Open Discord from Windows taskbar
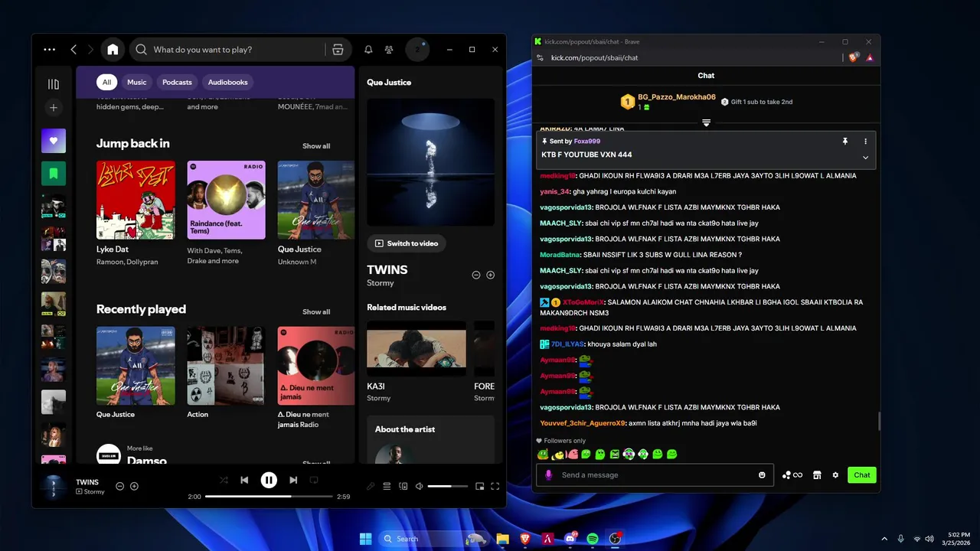980x551 pixels. pos(570,539)
